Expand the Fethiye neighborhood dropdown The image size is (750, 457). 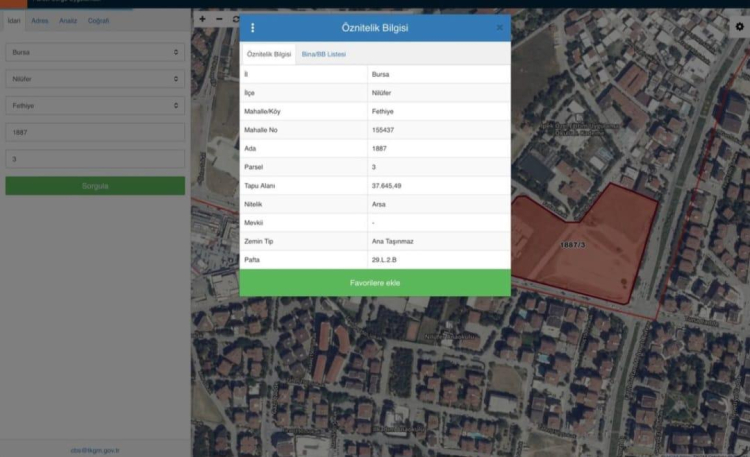pos(94,105)
